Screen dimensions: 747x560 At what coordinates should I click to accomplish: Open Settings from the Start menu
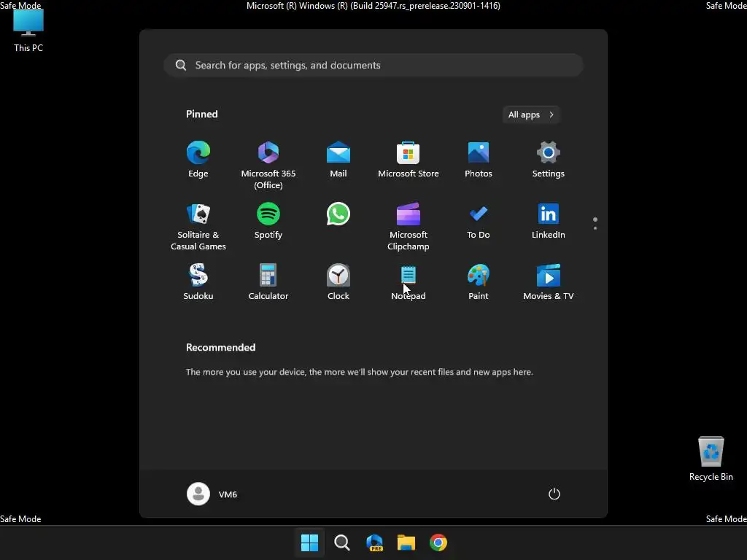pos(549,160)
